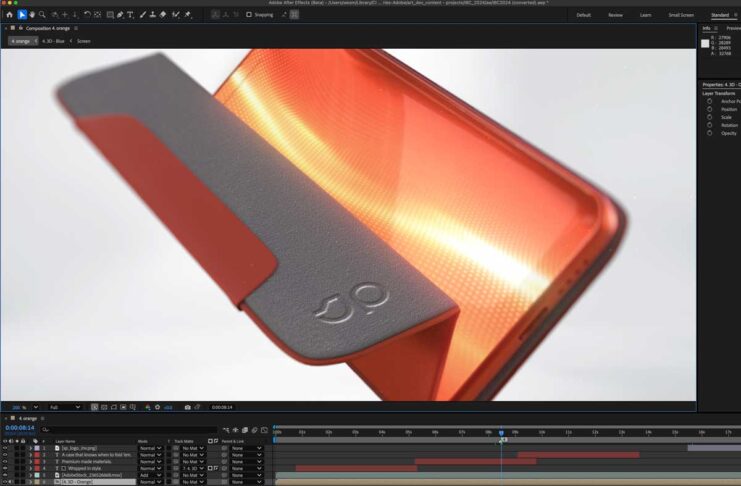Hide the sp_logo_inv.png layer
741x486 pixels.
[x=5, y=448]
